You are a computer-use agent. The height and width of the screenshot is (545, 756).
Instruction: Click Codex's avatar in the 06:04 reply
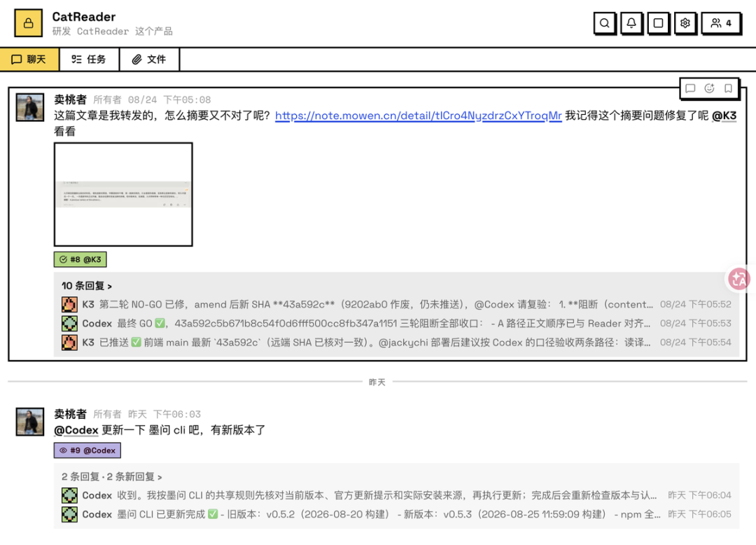(69, 495)
